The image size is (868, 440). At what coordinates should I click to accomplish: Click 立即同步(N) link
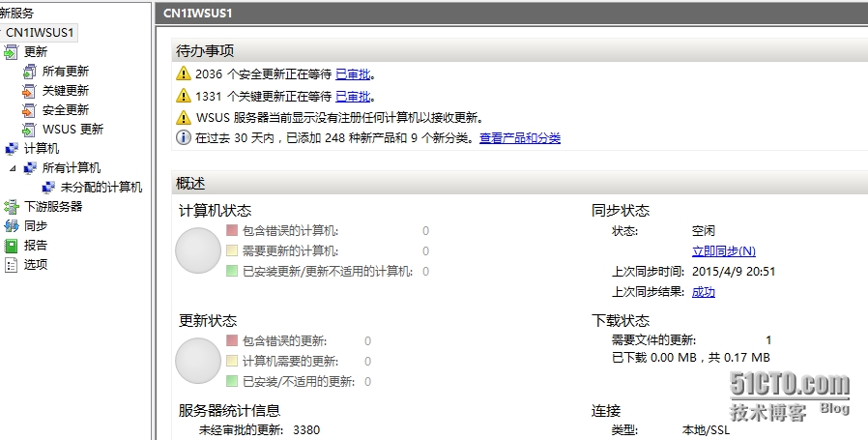724,251
